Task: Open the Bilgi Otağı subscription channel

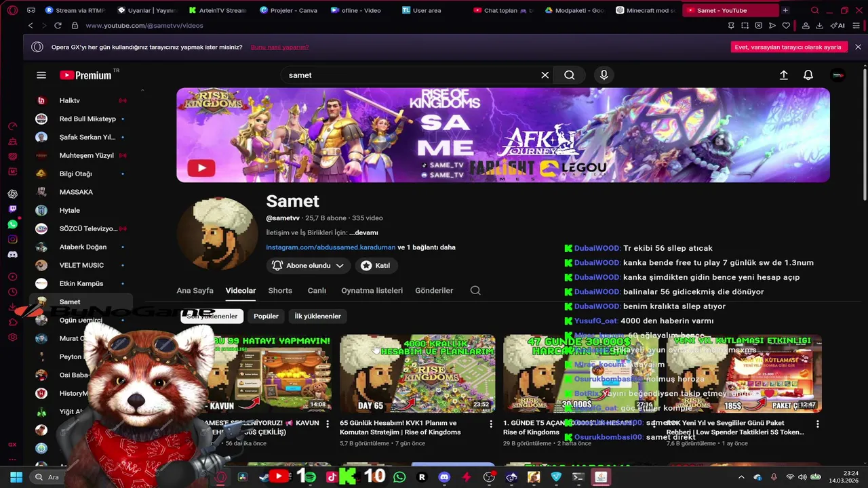Action: 80,174
